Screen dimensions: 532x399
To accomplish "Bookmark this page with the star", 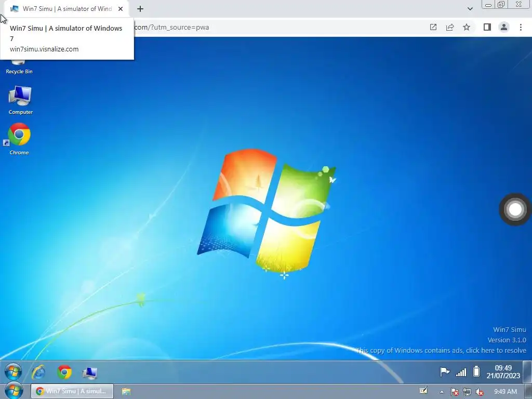I will (467, 27).
